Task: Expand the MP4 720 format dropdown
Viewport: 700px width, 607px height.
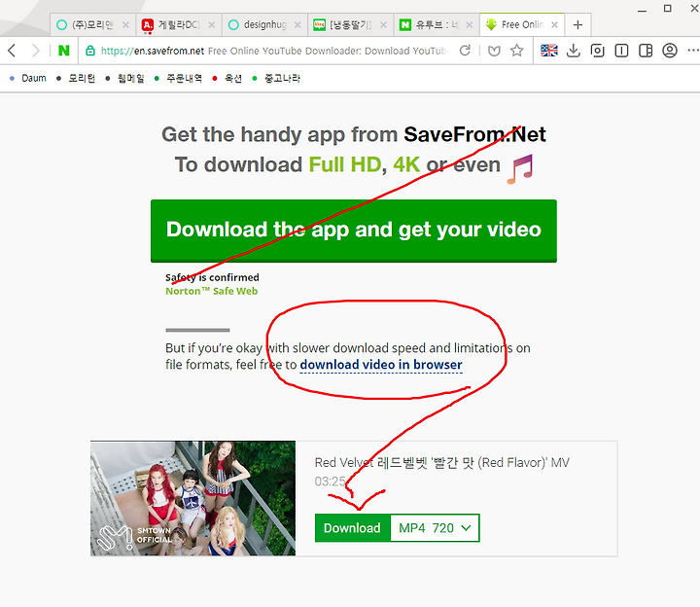Action: [x=435, y=528]
